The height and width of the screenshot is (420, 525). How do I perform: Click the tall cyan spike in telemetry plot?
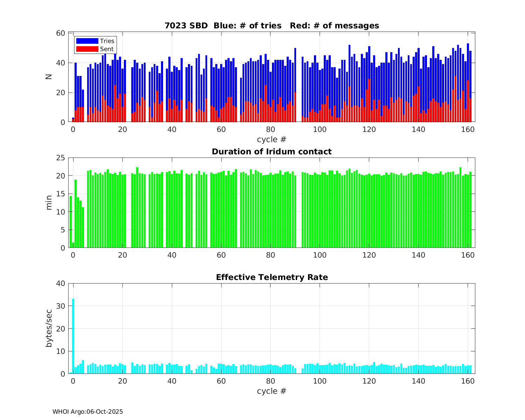[73, 336]
